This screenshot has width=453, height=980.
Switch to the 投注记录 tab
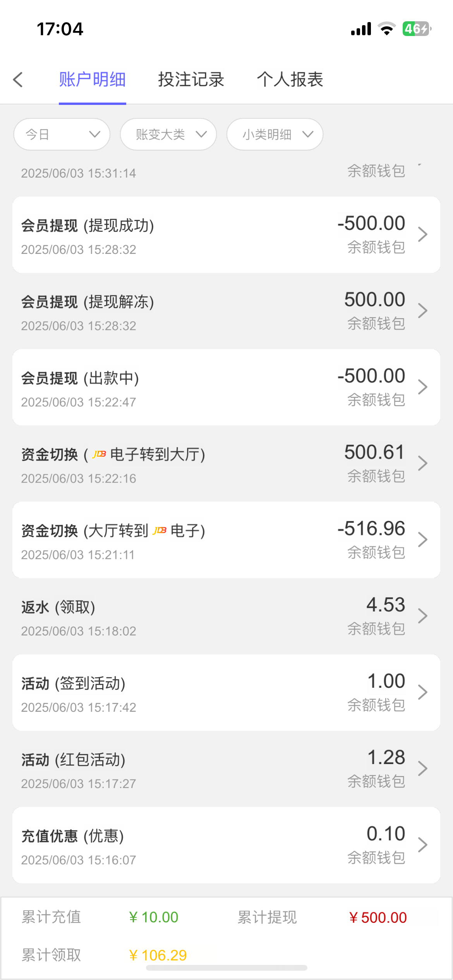pos(191,80)
